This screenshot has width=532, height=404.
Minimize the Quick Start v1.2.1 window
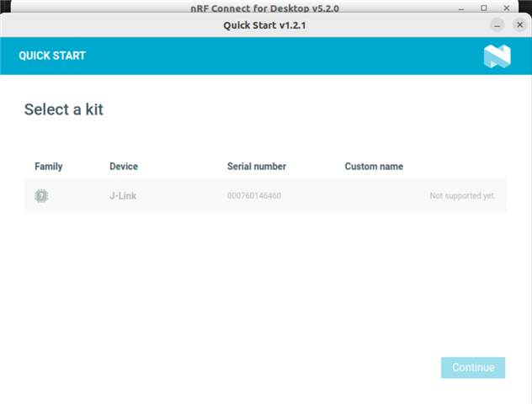(x=497, y=25)
